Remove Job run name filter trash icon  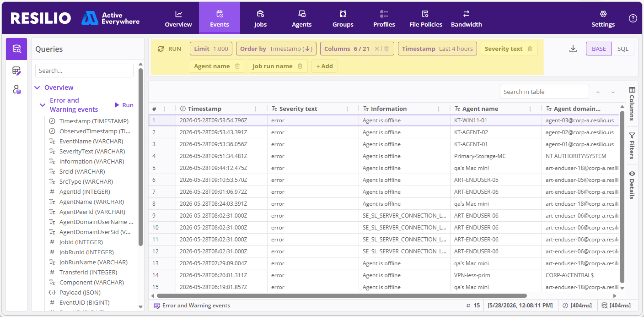[300, 66]
